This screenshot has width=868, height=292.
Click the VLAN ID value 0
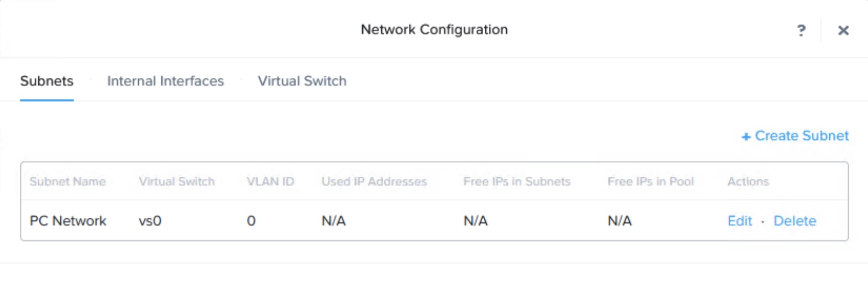[251, 221]
